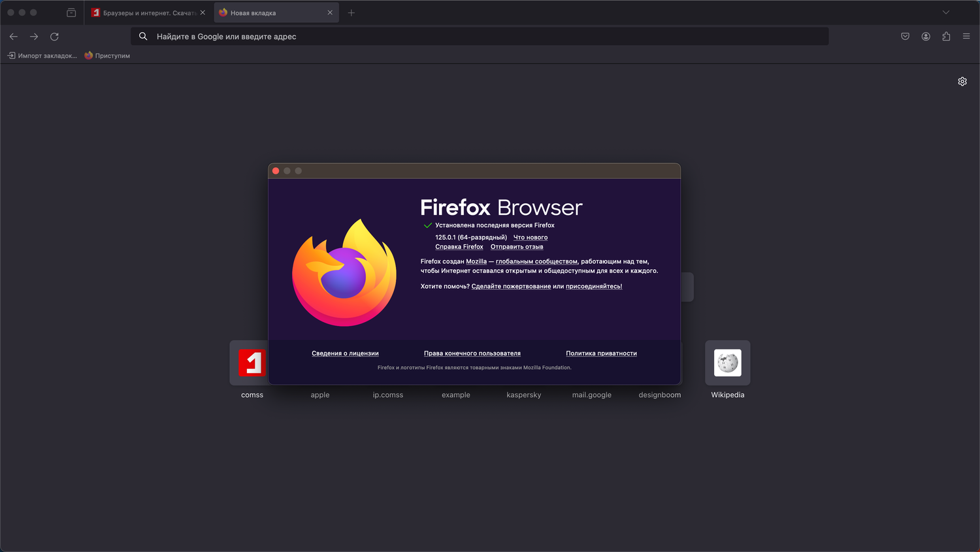This screenshot has width=980, height=552.
Task: Open the Pocket save button
Action: pos(905,37)
